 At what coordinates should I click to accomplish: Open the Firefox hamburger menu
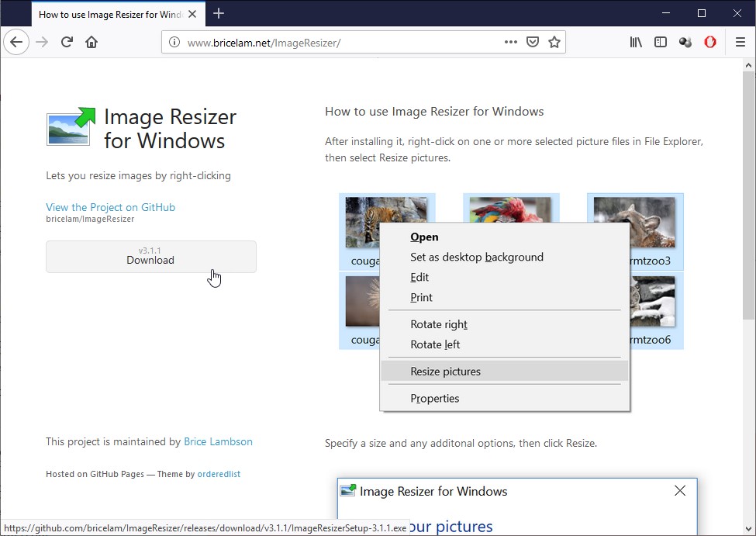(740, 42)
